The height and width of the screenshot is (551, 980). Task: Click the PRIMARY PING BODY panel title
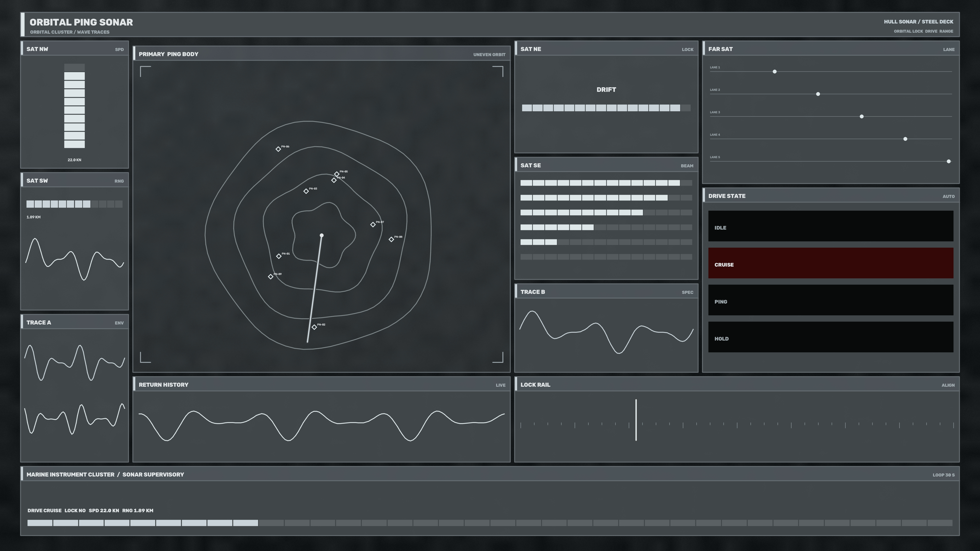168,54
